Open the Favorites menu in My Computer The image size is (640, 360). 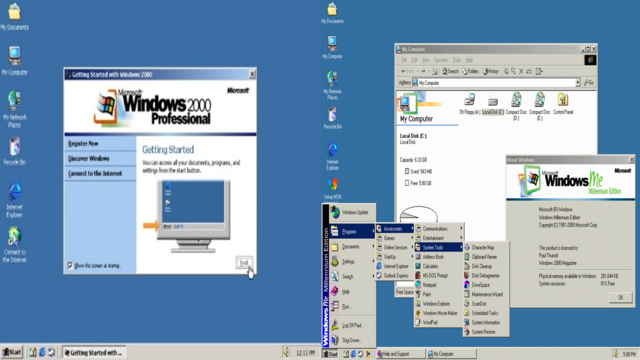coord(440,60)
